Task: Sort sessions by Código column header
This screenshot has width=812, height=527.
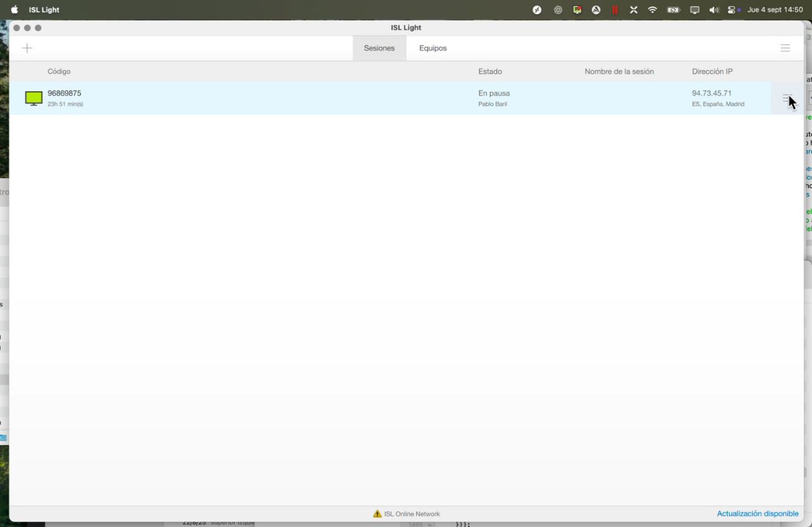Action: coord(59,72)
